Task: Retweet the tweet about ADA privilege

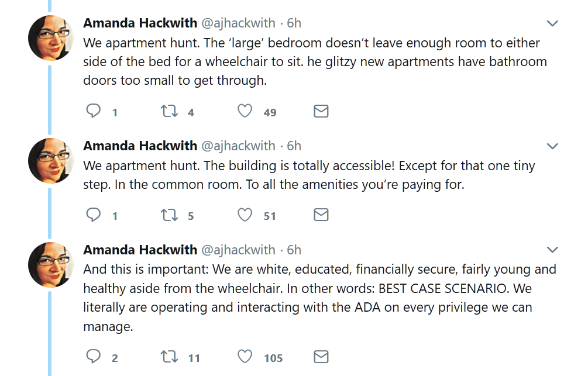Action: (169, 357)
